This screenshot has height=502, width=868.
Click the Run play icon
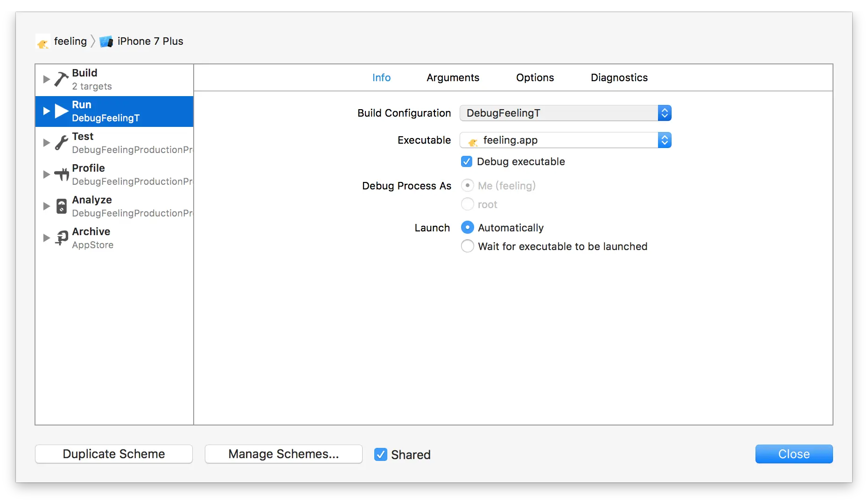click(x=62, y=111)
